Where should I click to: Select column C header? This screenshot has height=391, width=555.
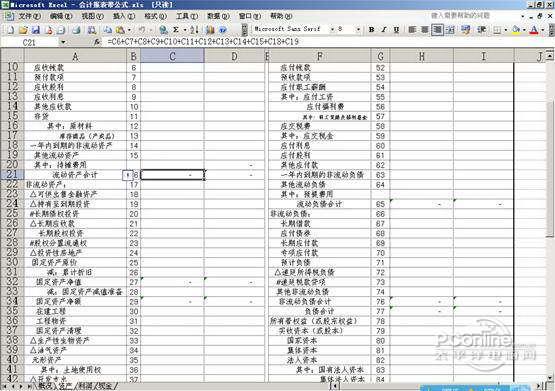(172, 57)
